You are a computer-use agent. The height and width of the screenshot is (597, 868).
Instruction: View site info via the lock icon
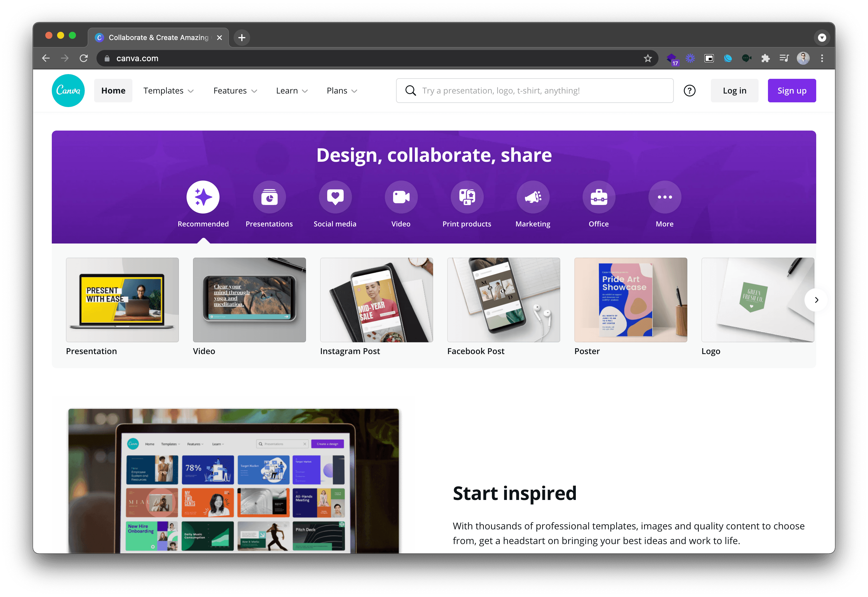tap(107, 58)
